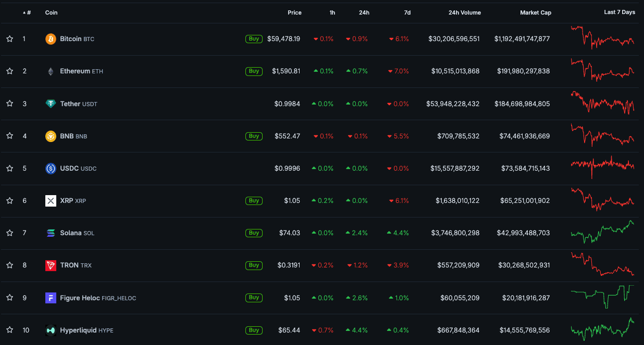Sort by the 7d change column header
The width and height of the screenshot is (644, 345).
[x=407, y=12]
